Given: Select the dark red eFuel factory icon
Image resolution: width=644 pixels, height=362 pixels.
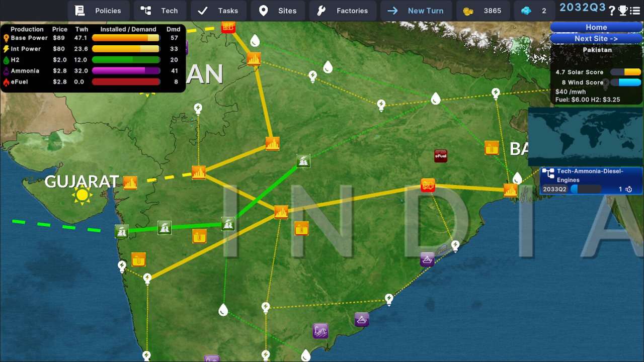Looking at the screenshot, I should 441,156.
